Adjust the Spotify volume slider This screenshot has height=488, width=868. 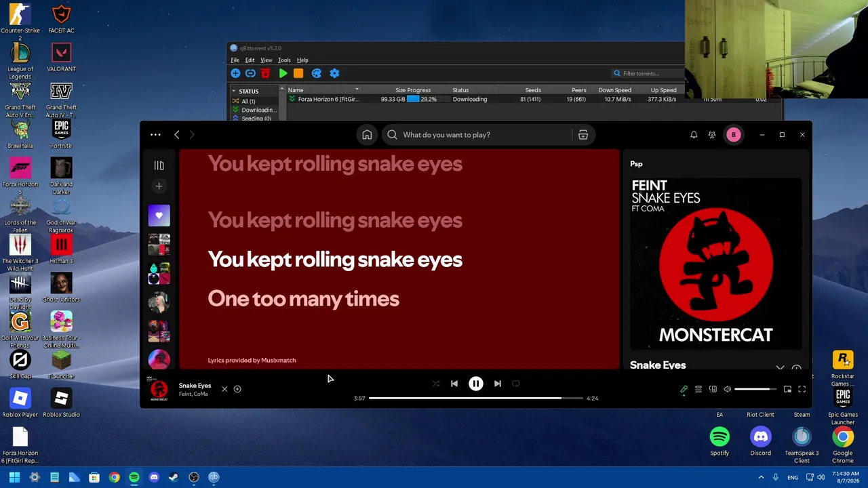[755, 389]
